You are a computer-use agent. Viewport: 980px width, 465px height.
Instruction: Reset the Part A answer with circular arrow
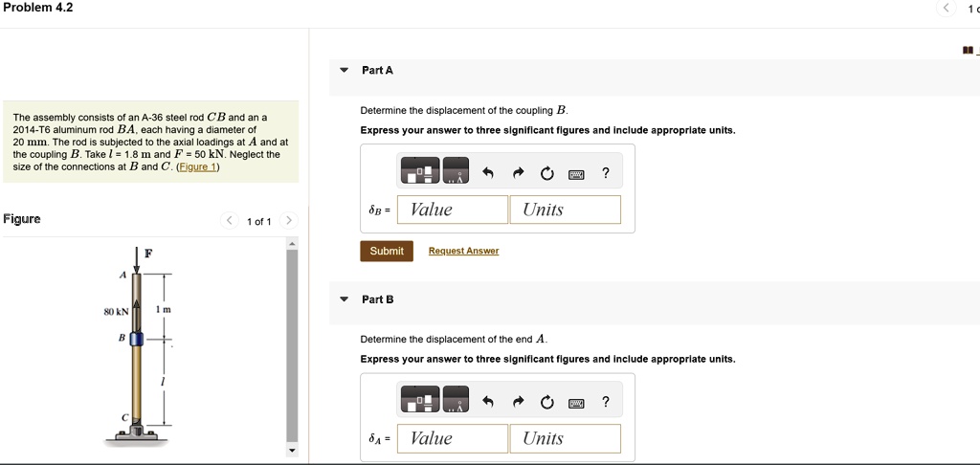(547, 174)
